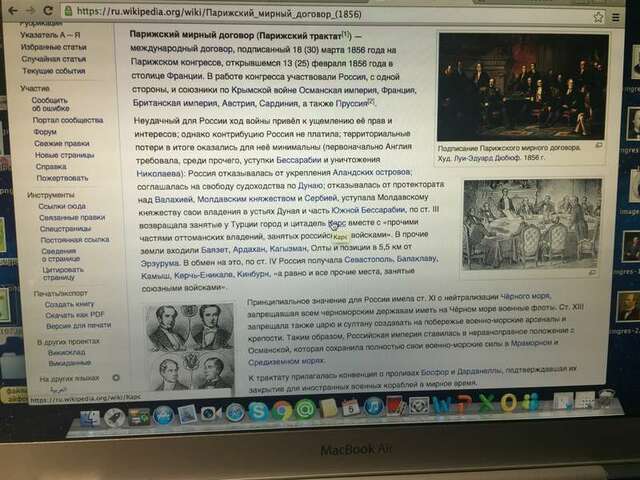The image size is (640, 480).
Task: Open the Chrome hamburger menu
Action: point(616,18)
